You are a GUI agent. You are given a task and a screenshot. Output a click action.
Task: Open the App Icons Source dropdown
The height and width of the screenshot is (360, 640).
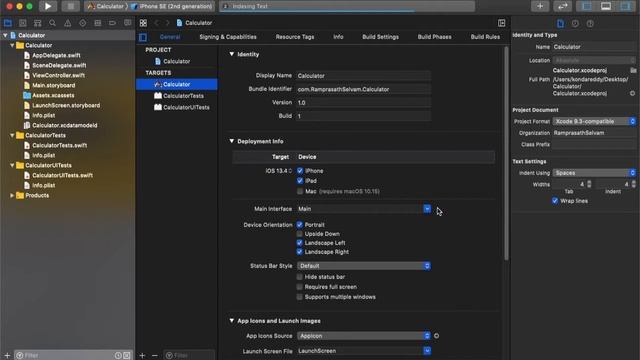tap(364, 336)
